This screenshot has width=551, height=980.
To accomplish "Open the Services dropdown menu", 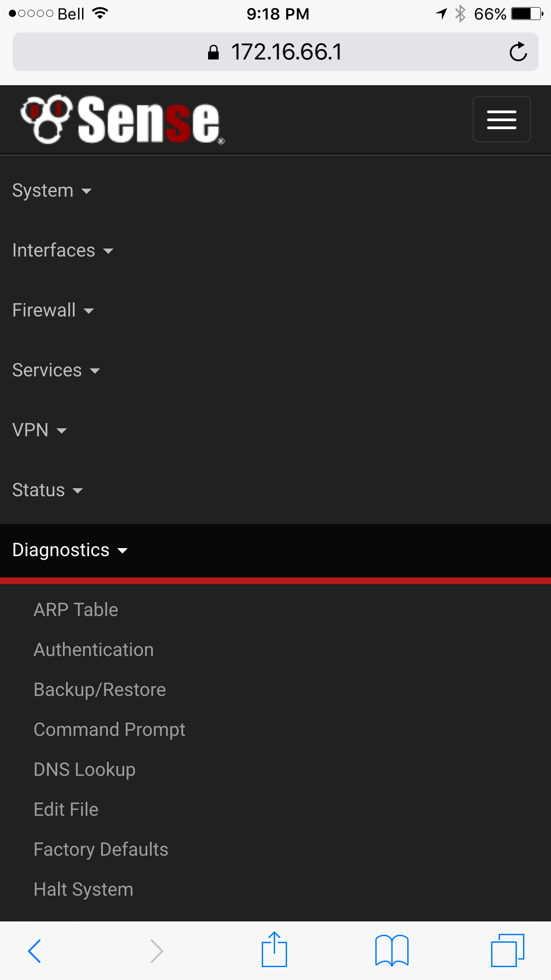I will [56, 371].
